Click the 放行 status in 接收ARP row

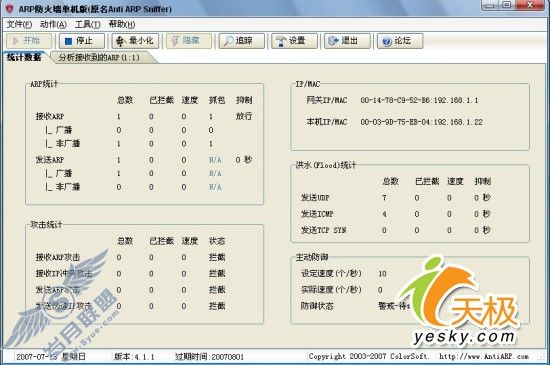[x=244, y=116]
